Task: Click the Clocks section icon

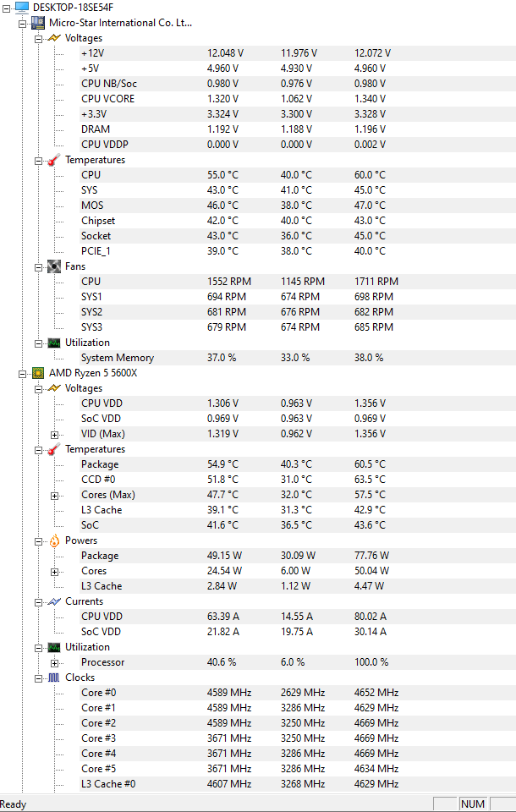Action: (54, 678)
